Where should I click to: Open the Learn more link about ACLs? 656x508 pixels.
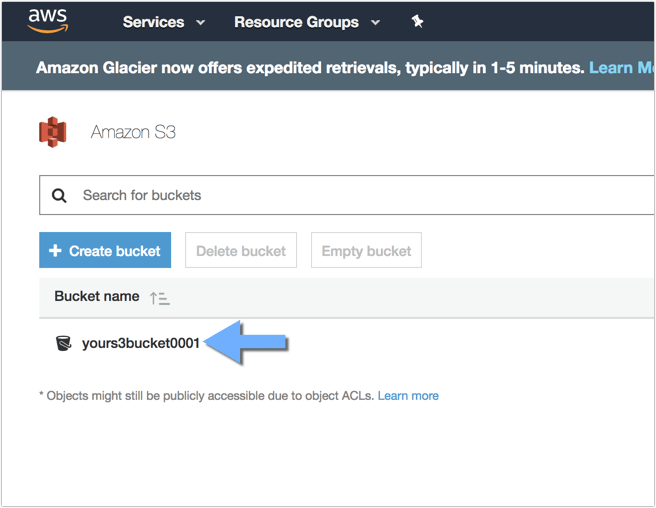(408, 396)
